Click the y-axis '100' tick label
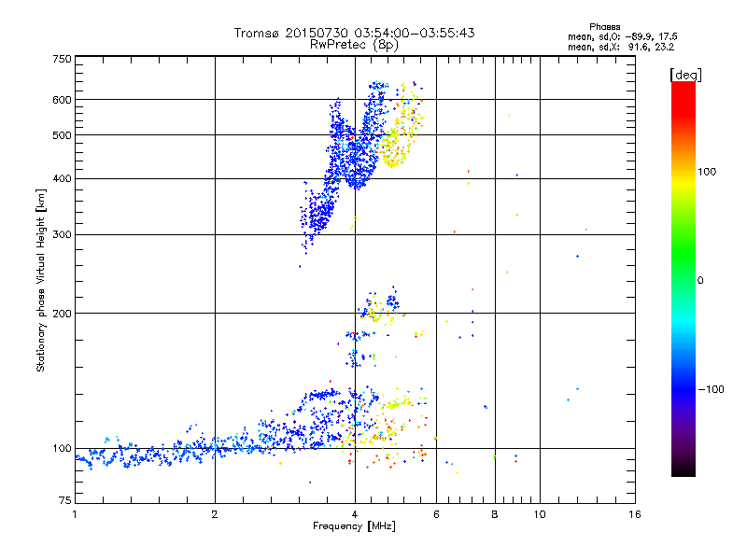 point(62,449)
